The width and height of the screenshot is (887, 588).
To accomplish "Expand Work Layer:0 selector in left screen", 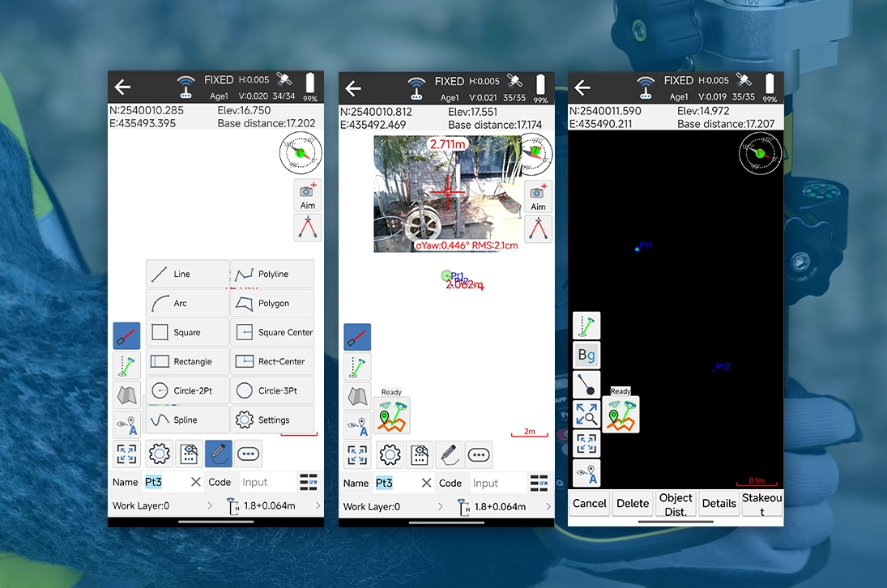I will point(162,506).
